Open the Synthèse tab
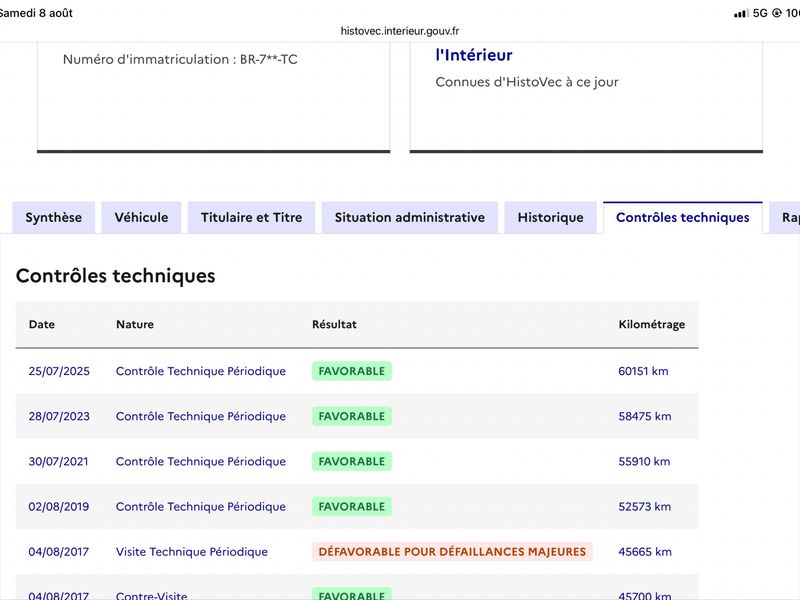 click(54, 218)
